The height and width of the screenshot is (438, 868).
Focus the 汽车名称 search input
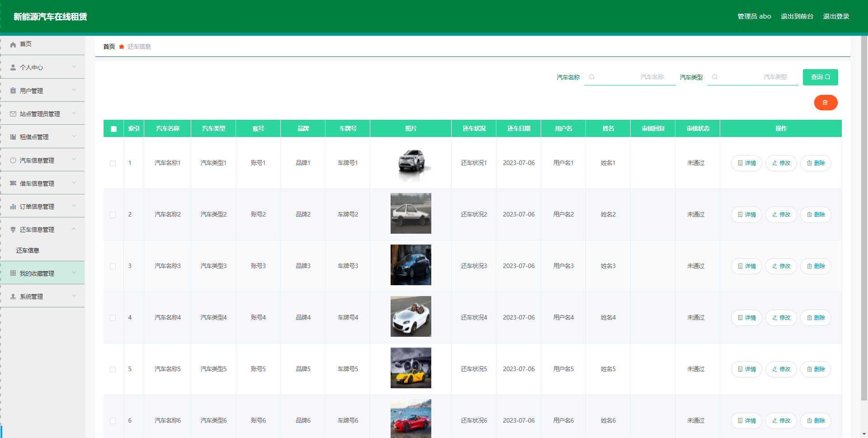pos(630,77)
